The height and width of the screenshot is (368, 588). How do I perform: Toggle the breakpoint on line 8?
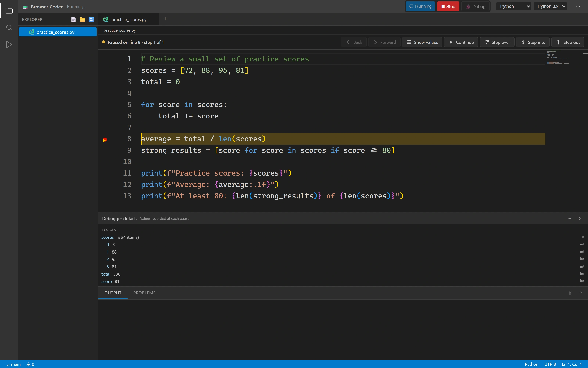[x=105, y=140]
